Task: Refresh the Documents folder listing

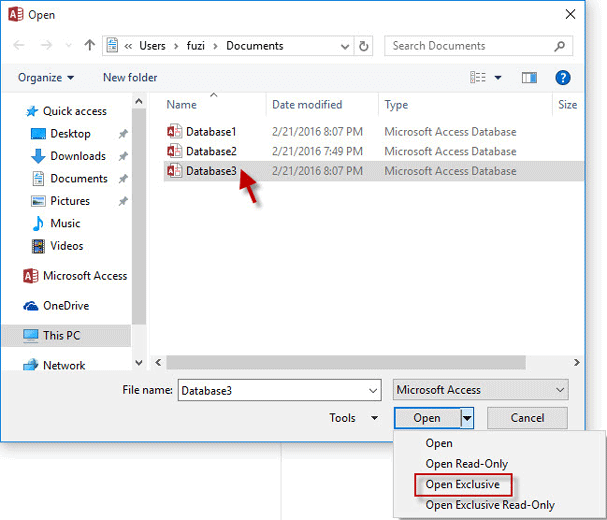Action: click(364, 46)
